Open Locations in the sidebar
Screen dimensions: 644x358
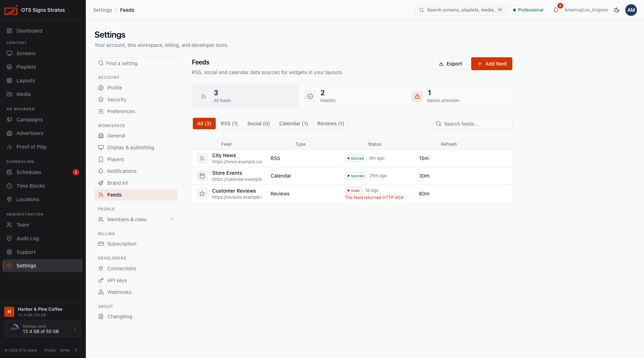tap(43, 199)
